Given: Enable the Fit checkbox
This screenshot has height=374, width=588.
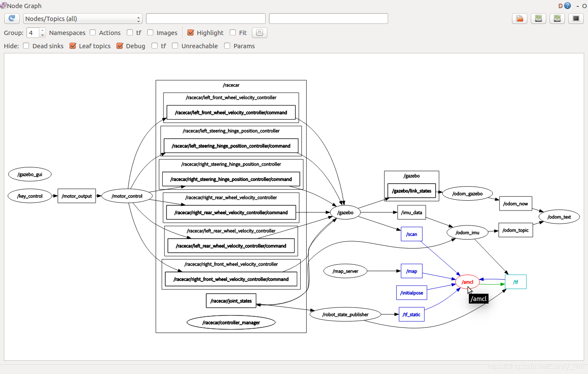Looking at the screenshot, I should [x=233, y=32].
